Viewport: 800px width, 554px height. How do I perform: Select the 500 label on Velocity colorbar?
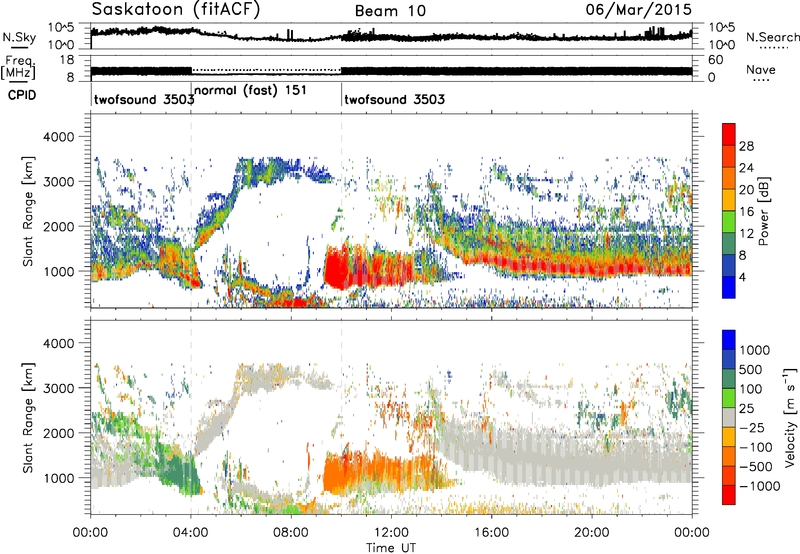coord(751,370)
